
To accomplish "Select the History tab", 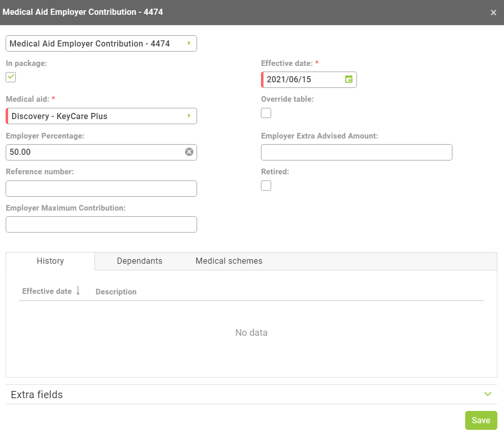I will point(50,261).
